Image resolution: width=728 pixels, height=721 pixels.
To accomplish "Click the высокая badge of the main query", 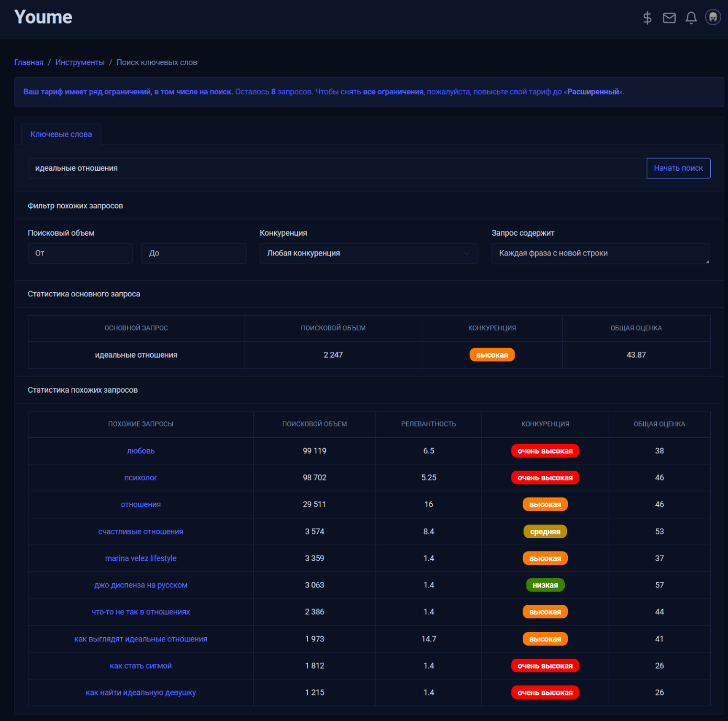I will [x=492, y=355].
